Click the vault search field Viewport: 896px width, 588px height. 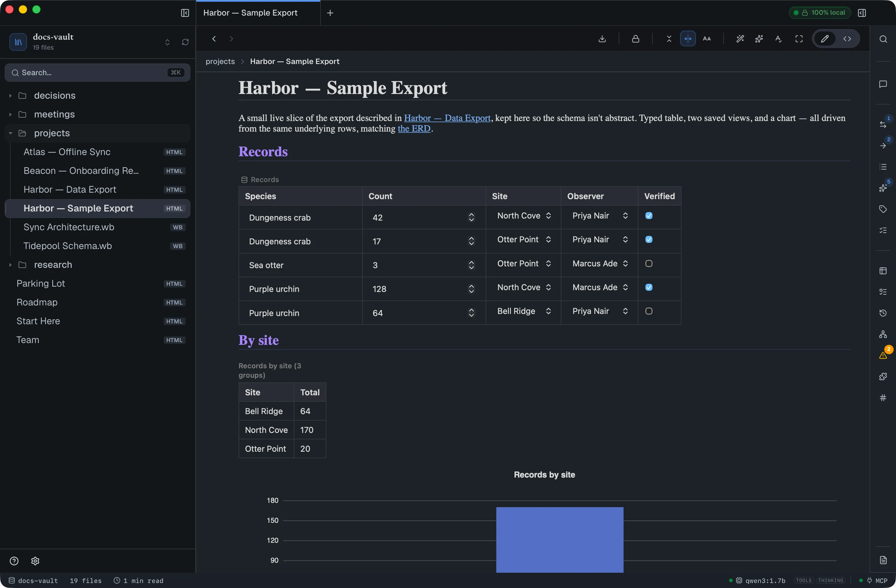tap(97, 72)
